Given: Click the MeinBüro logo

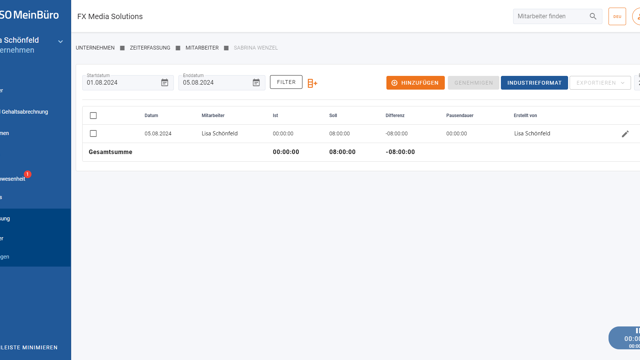Looking at the screenshot, I should [29, 15].
